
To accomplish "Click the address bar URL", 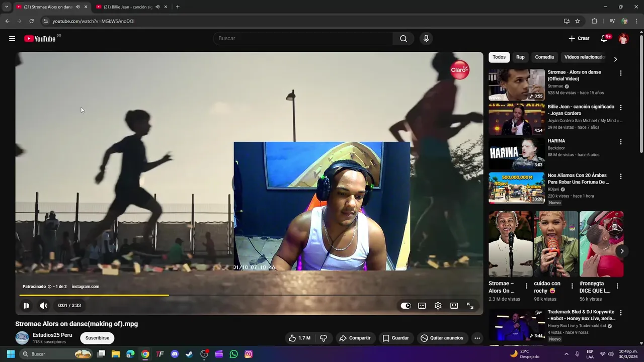I will point(94,21).
